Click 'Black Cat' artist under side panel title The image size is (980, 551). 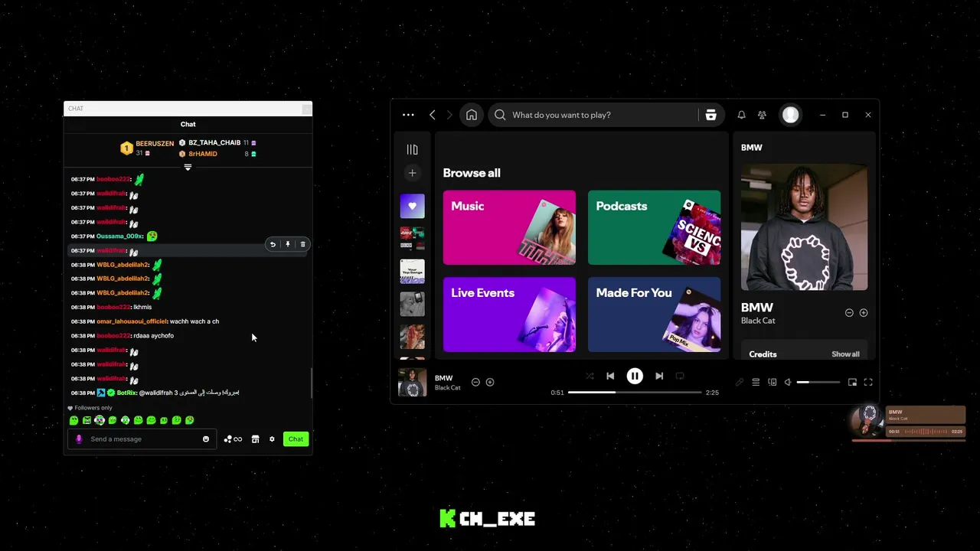coord(758,321)
